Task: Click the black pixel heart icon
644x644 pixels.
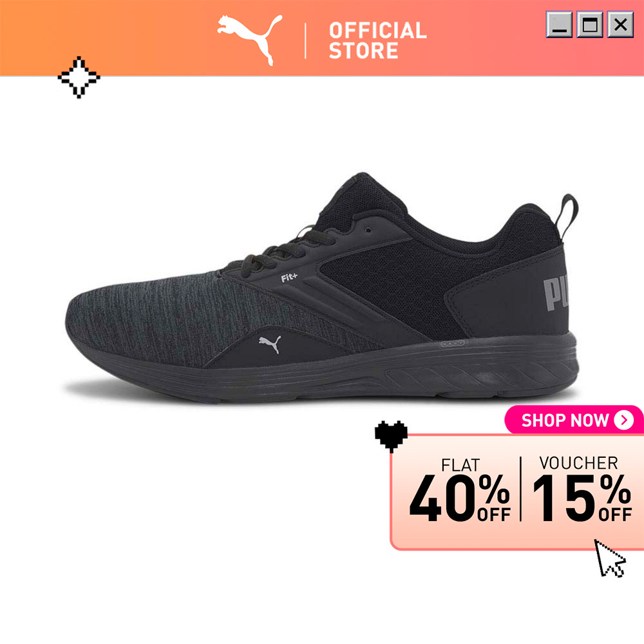Action: coord(391,436)
